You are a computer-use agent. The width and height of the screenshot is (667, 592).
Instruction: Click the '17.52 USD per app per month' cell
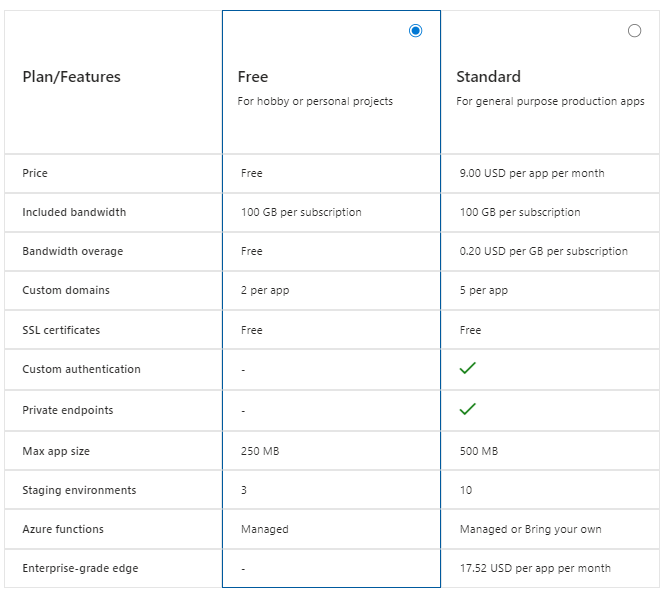pos(534,568)
